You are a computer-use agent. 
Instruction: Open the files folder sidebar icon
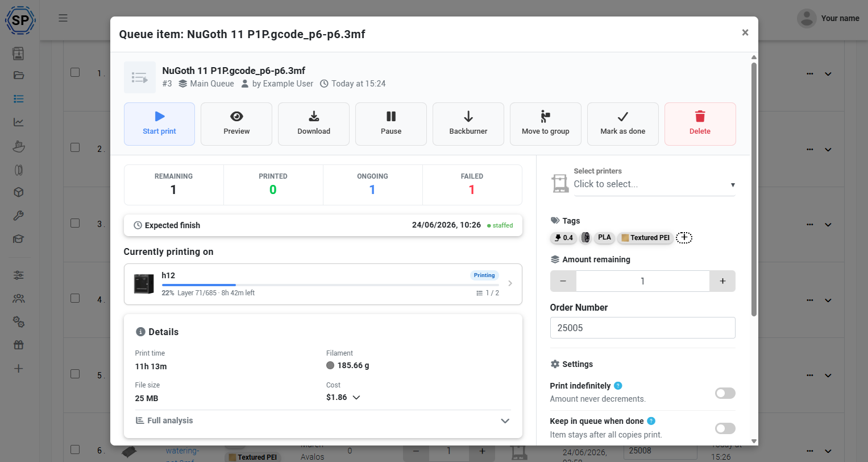pyautogui.click(x=18, y=75)
